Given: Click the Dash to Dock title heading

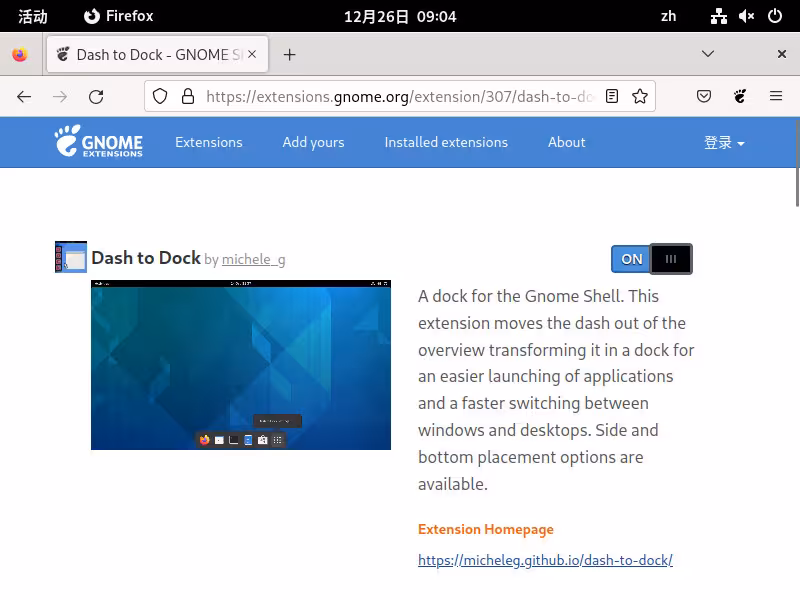Looking at the screenshot, I should [x=145, y=258].
